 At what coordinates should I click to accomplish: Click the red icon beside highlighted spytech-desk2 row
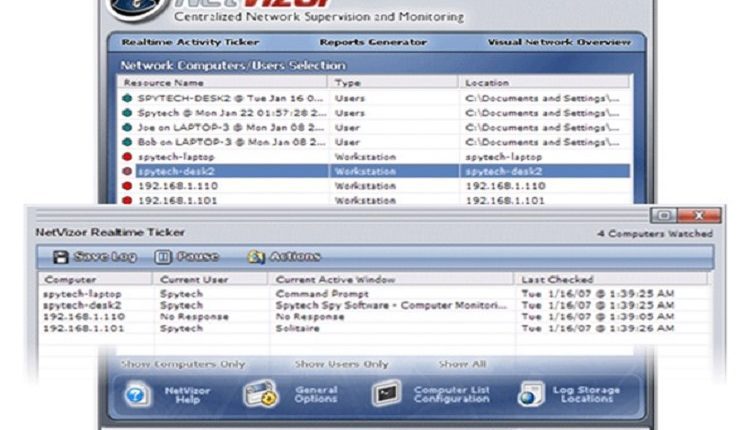pos(127,171)
